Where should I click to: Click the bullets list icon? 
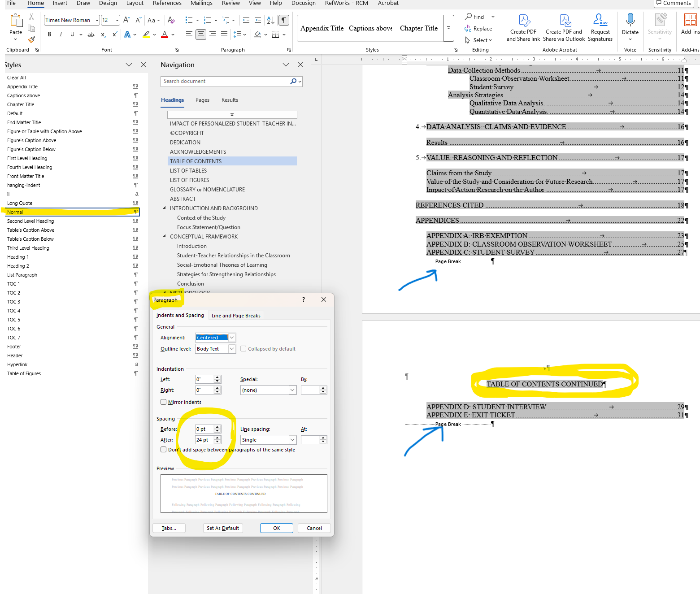189,20
